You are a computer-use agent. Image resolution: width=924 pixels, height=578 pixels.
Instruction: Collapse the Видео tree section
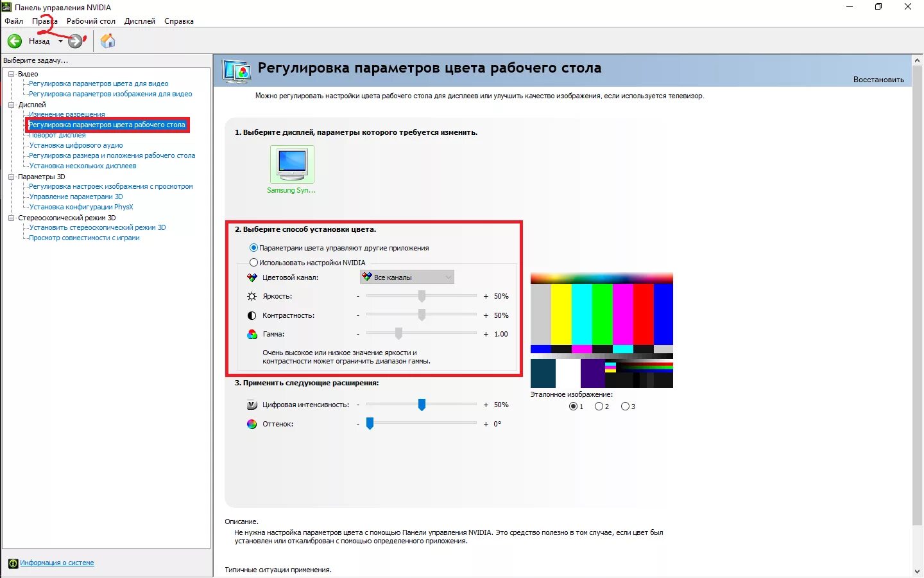[11, 74]
